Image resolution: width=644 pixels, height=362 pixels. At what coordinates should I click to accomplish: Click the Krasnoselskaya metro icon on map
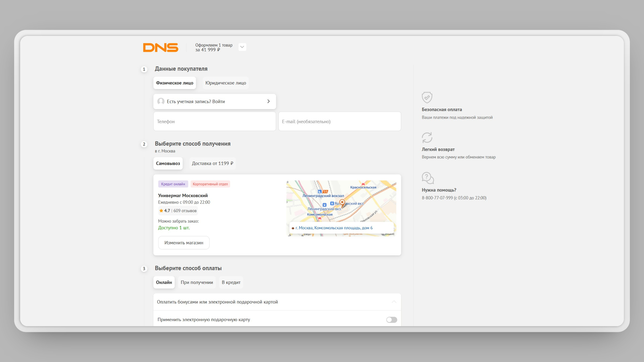pyautogui.click(x=363, y=184)
